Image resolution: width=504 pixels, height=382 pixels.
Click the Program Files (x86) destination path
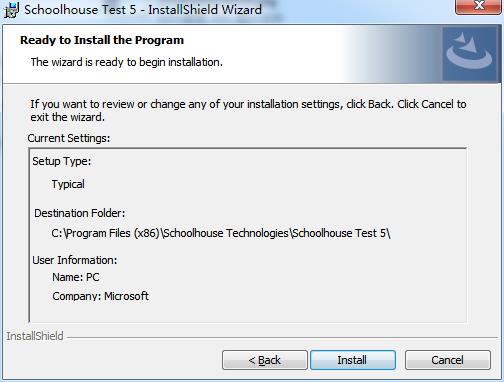coord(221,233)
